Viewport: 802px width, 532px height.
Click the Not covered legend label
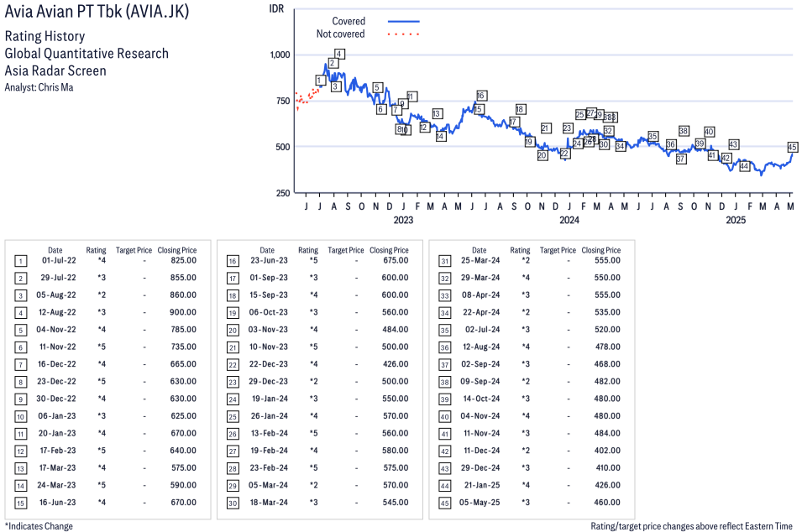click(x=341, y=34)
